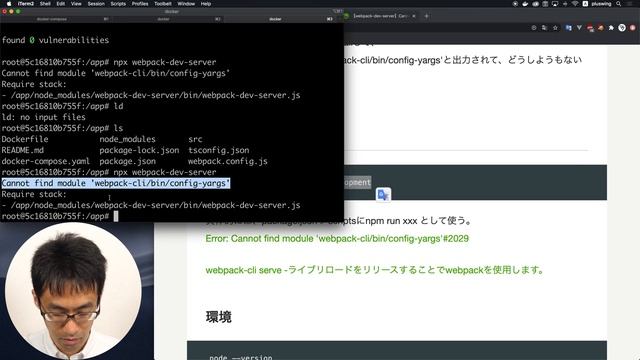The image size is (640, 360).
Task: Click 'package-lock.json' in ls listing
Action: coord(139,150)
